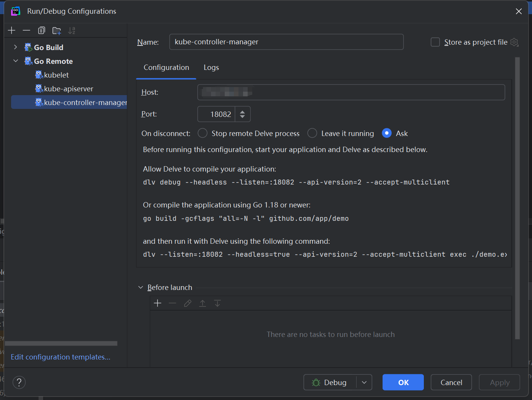532x400 pixels.
Task: Move the Before launch task down
Action: coord(217,303)
